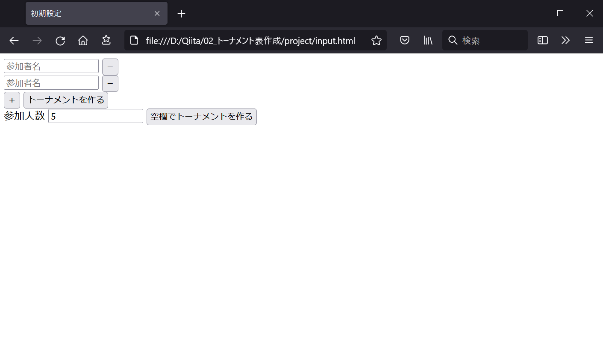This screenshot has height=364, width=603.
Task: Open the browser Library icon
Action: coord(427,40)
